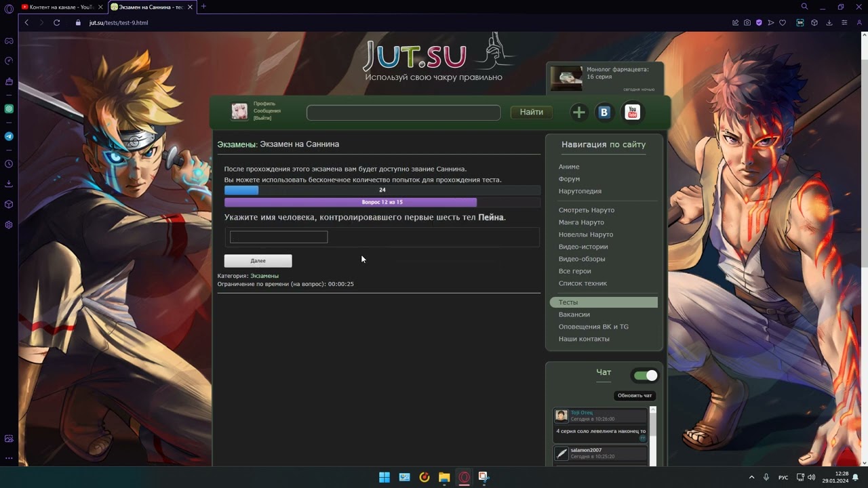
Task: Open the browser downloads icon
Action: (829, 22)
